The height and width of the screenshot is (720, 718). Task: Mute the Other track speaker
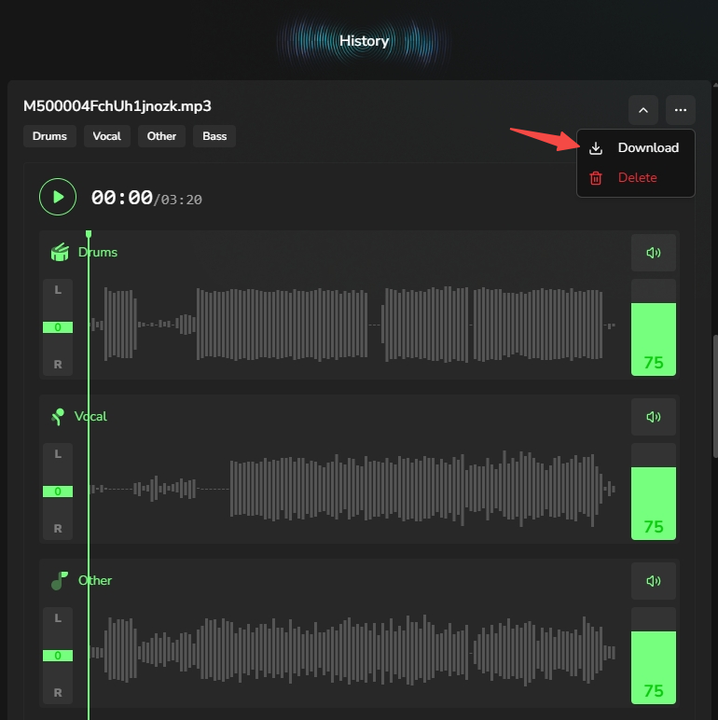pyautogui.click(x=653, y=581)
